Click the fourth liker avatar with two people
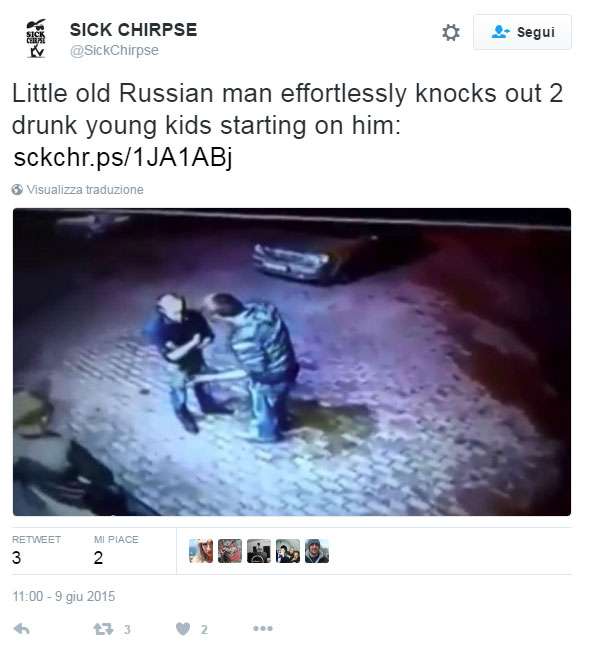This screenshot has width=589, height=655. [x=288, y=551]
